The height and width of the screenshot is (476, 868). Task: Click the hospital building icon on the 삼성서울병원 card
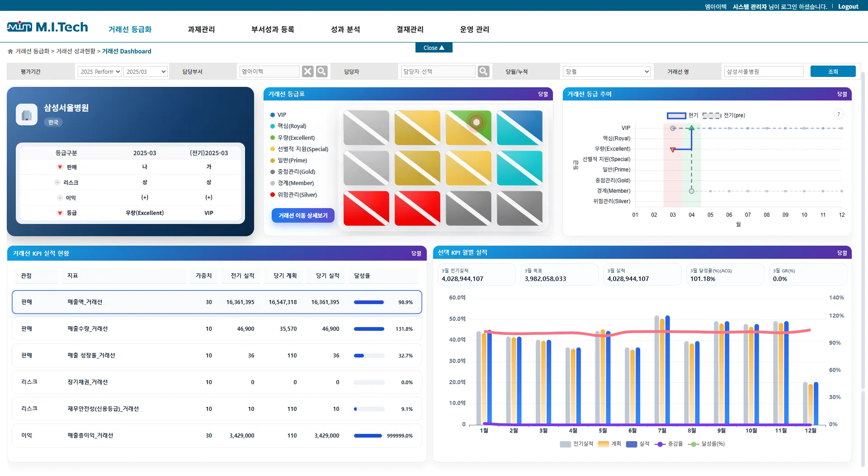[27, 115]
